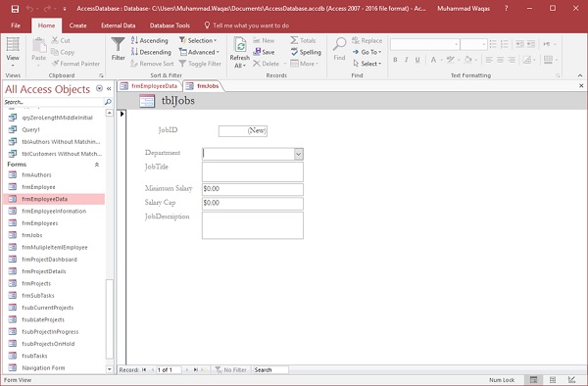
Task: Click the Replace command
Action: [367, 40]
